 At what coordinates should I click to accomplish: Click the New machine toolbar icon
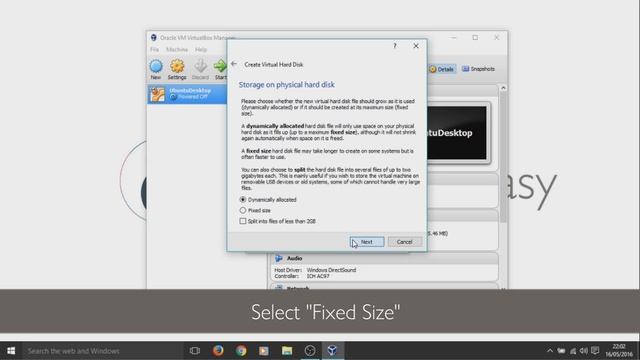click(x=156, y=69)
